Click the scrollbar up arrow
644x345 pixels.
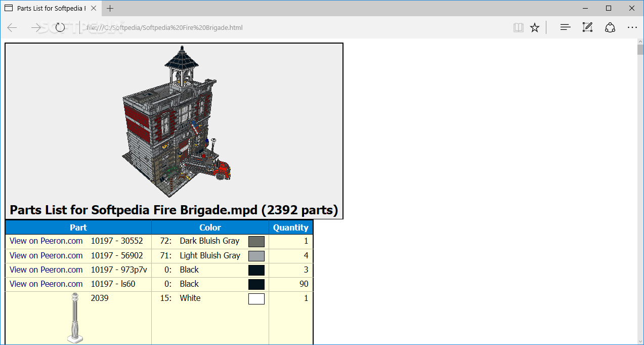640,41
